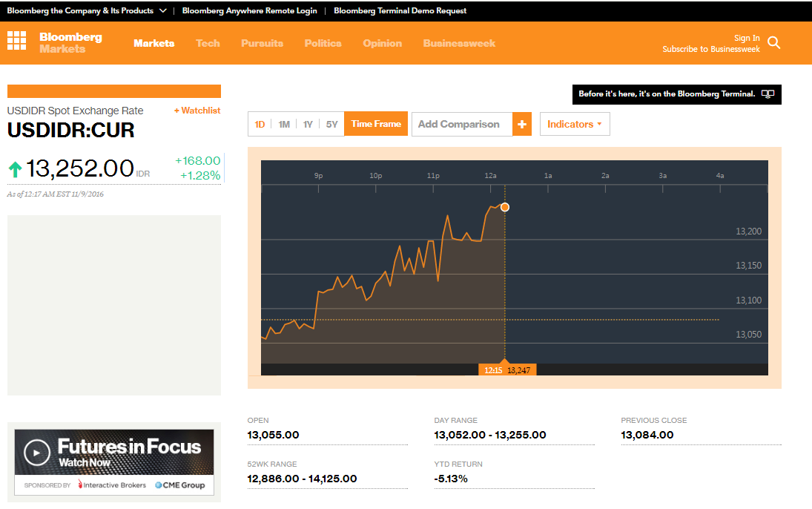Viewport: 812px width, 509px height.
Task: Click the Time Frame button
Action: click(x=376, y=124)
